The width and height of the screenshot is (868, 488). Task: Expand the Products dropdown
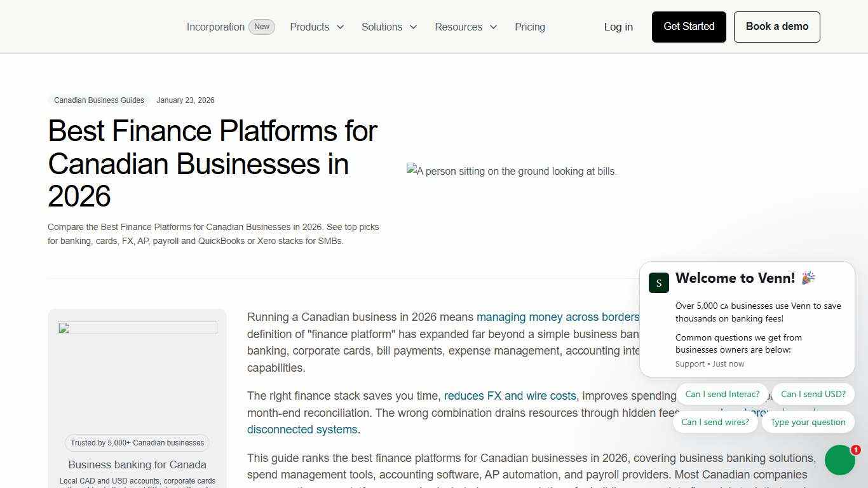click(316, 27)
